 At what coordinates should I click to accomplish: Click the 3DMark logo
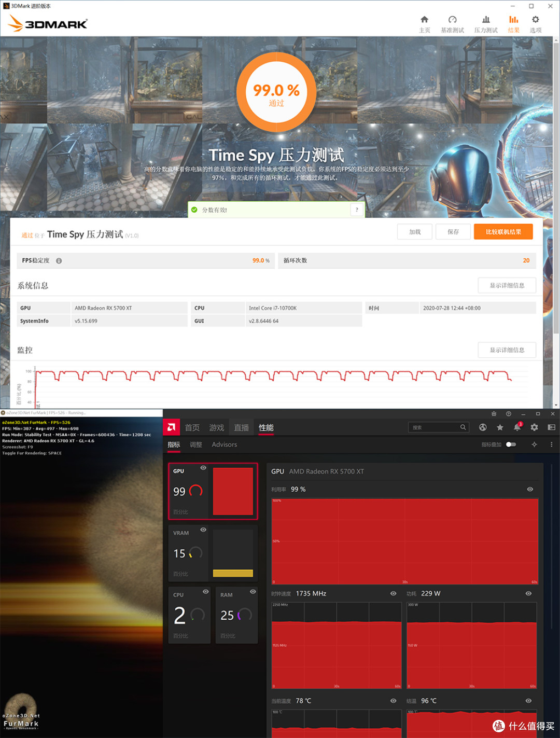click(48, 23)
